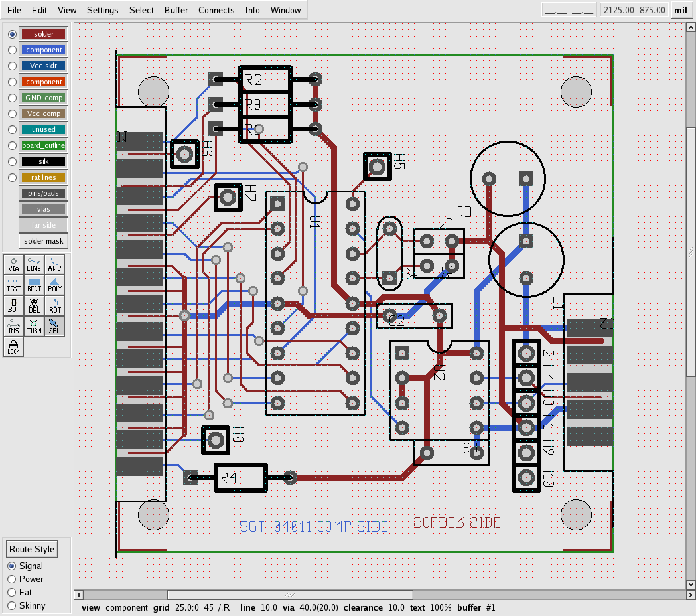Activate the TEXT tool

pos(13,285)
